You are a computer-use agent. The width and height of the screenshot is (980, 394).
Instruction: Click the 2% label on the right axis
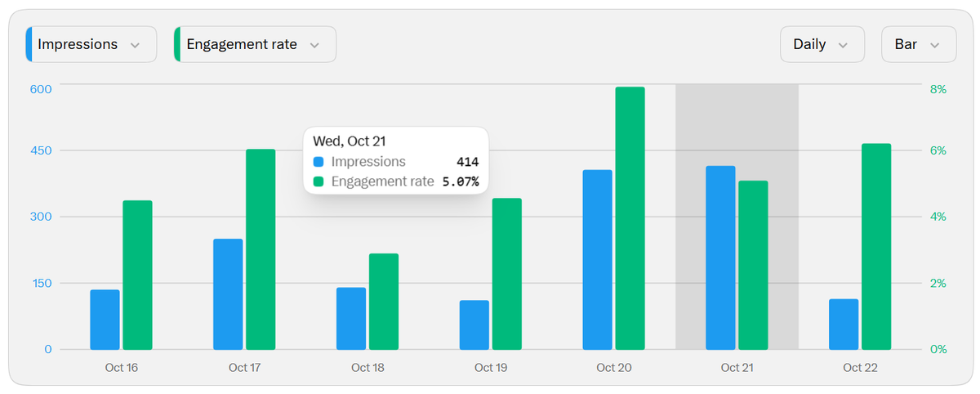(x=938, y=284)
